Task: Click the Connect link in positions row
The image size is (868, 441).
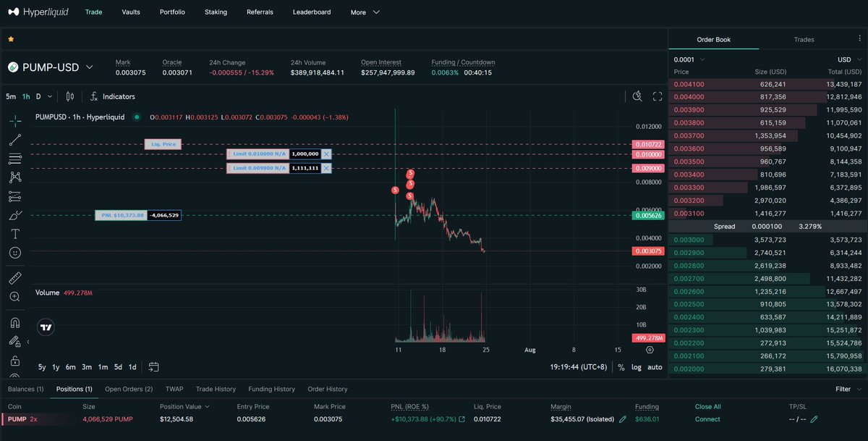Action: tap(707, 419)
